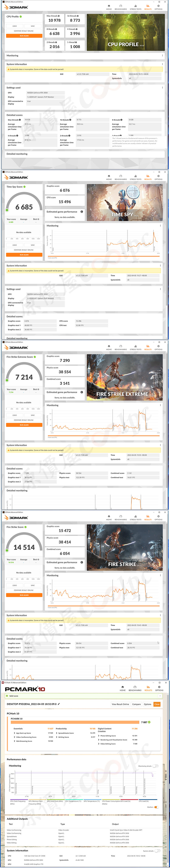Screen dimensions: 170x868
Task: Open System information three-dot menu in Fire Strike 14 514 window
Action: tap(160, 615)
